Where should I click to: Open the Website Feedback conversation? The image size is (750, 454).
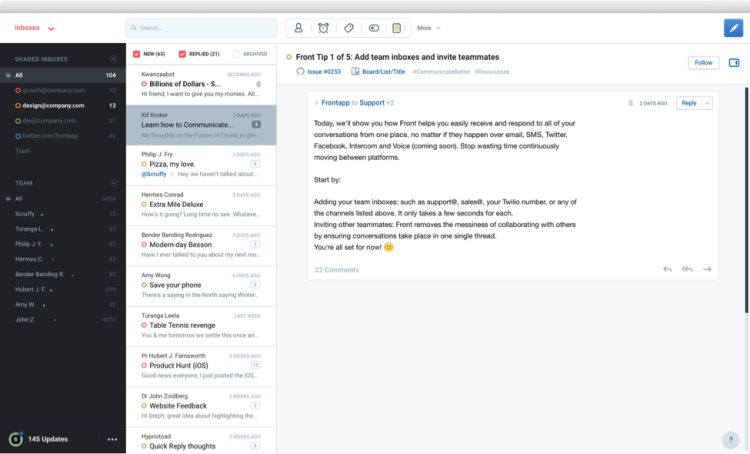tap(201, 407)
